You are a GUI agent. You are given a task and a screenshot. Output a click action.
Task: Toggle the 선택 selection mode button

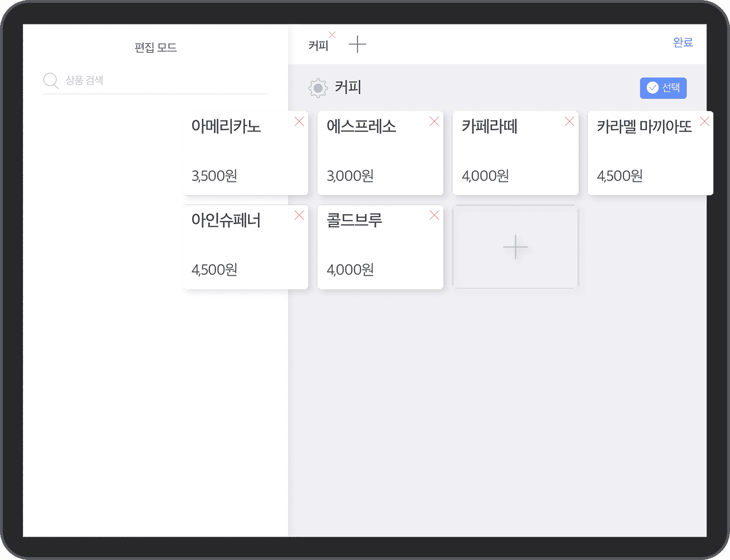[x=663, y=88]
